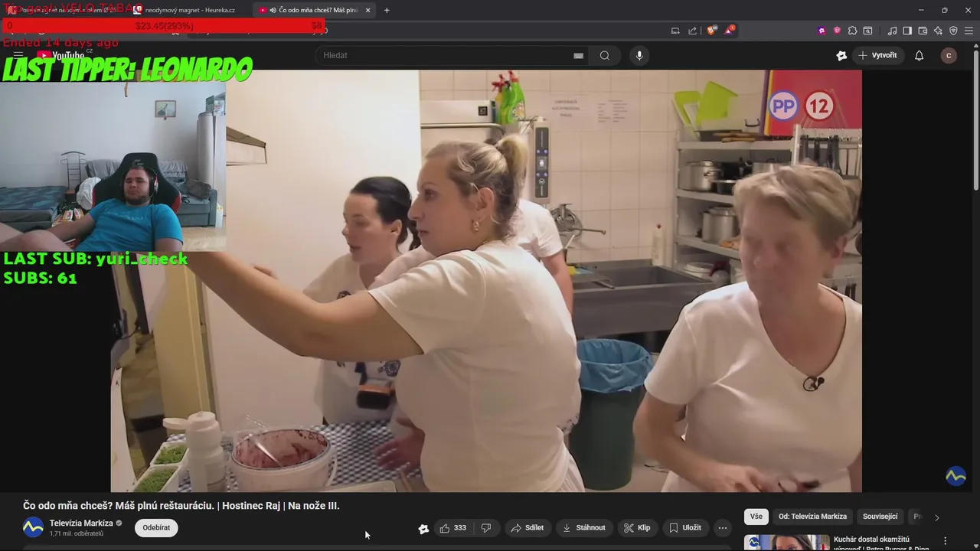
Task: Close the Čo odo mňa chceš tab
Action: pos(368,10)
